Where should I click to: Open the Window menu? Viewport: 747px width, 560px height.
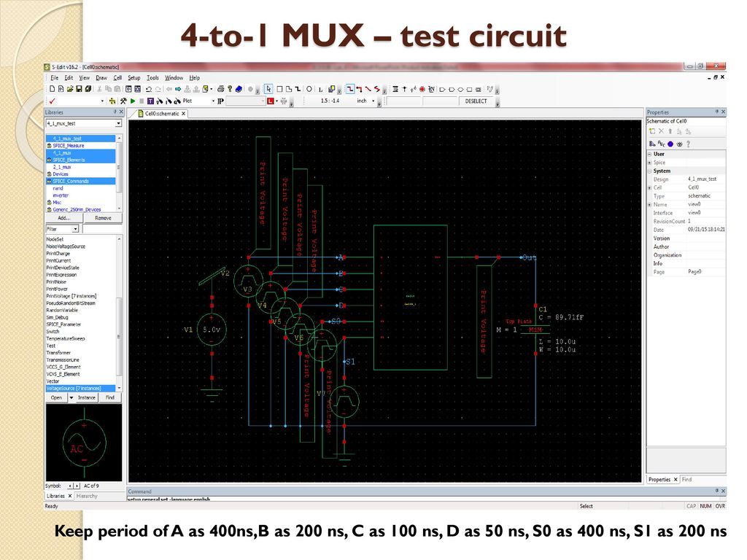pyautogui.click(x=174, y=77)
